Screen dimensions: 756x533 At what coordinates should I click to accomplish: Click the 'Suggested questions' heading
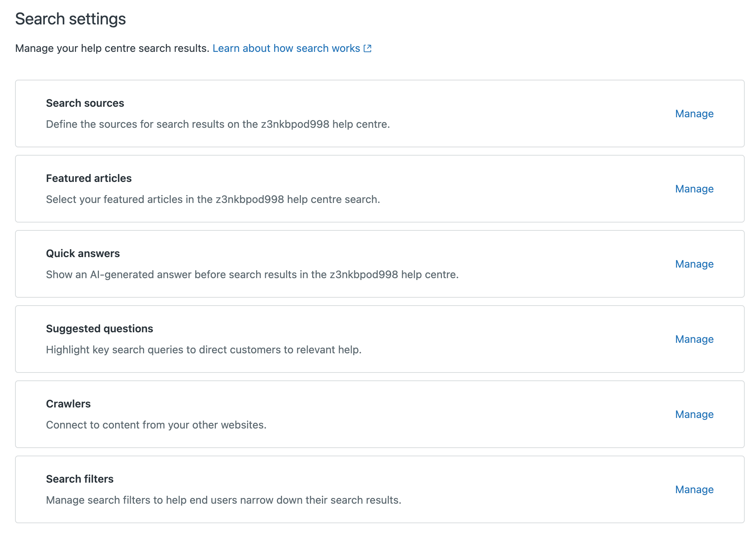click(99, 329)
